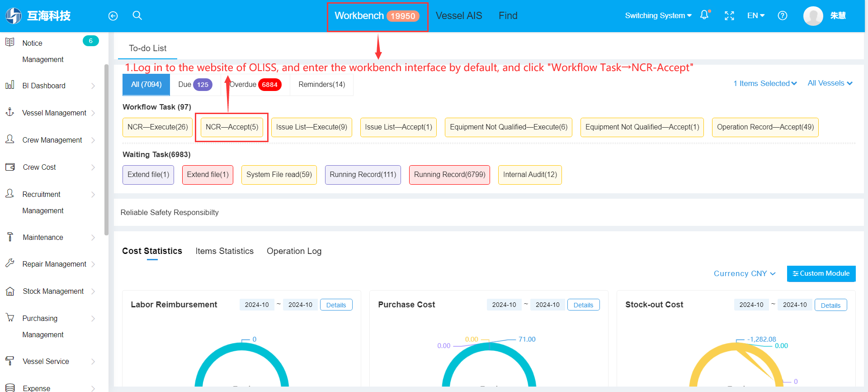The image size is (868, 392).
Task: Open the All Vessels dropdown
Action: point(830,83)
